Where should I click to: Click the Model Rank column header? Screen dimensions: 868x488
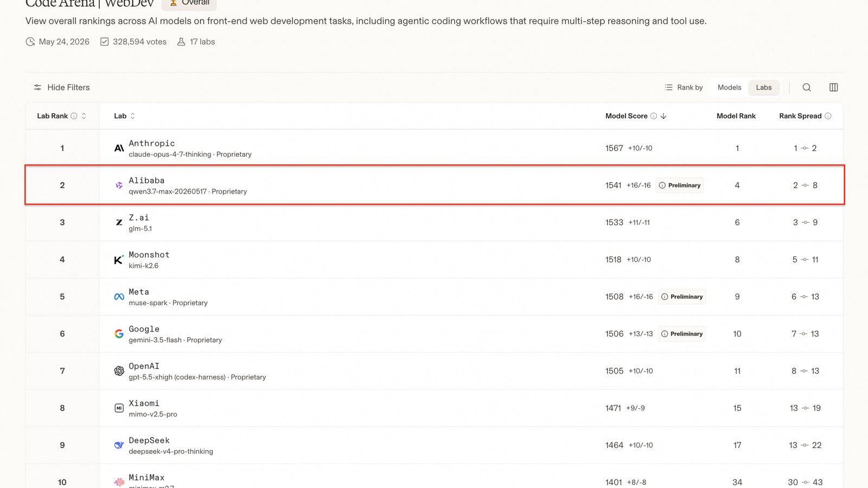point(736,116)
